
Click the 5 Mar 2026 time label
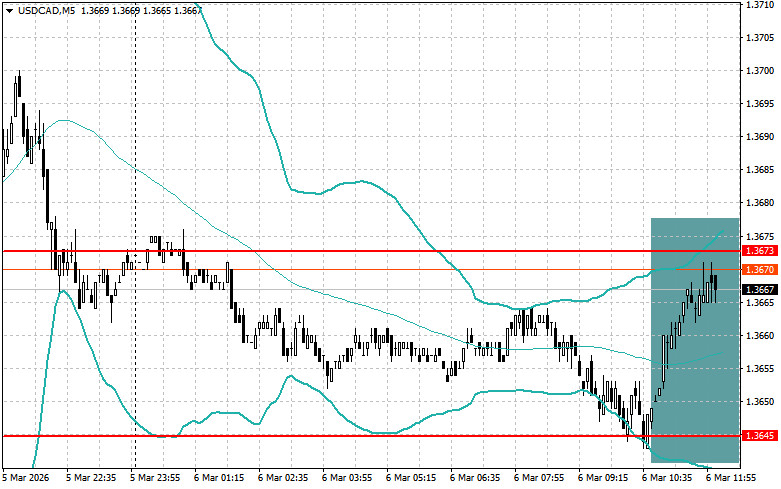click(x=26, y=478)
